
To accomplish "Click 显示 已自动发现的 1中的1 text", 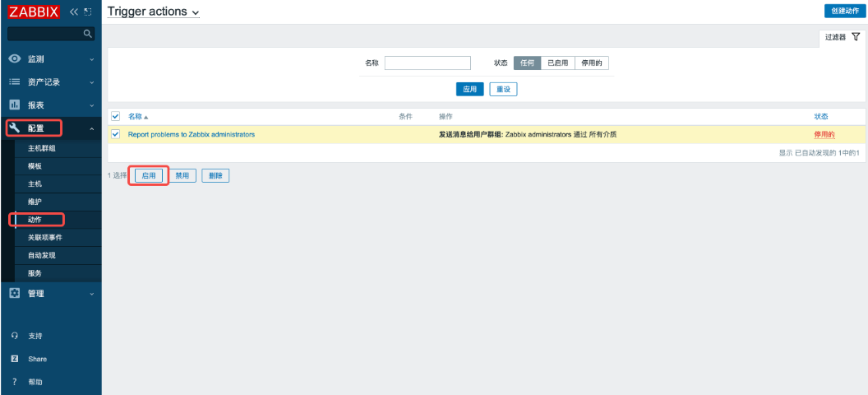I will pos(819,152).
